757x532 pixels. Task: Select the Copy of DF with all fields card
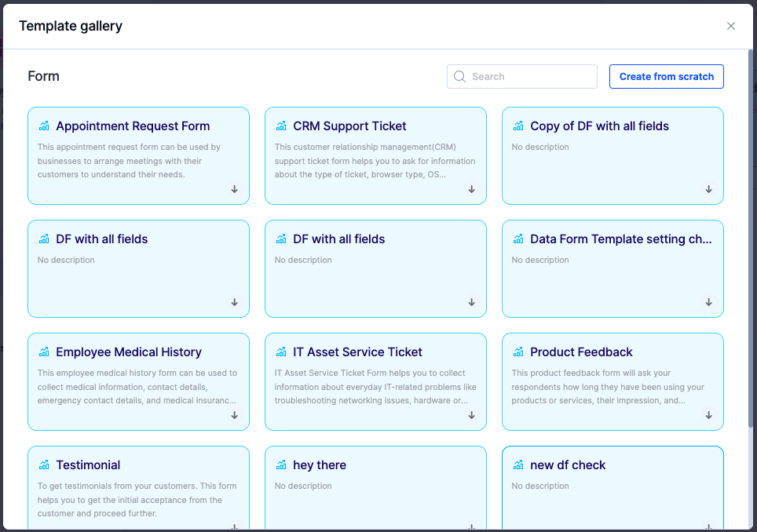click(613, 165)
